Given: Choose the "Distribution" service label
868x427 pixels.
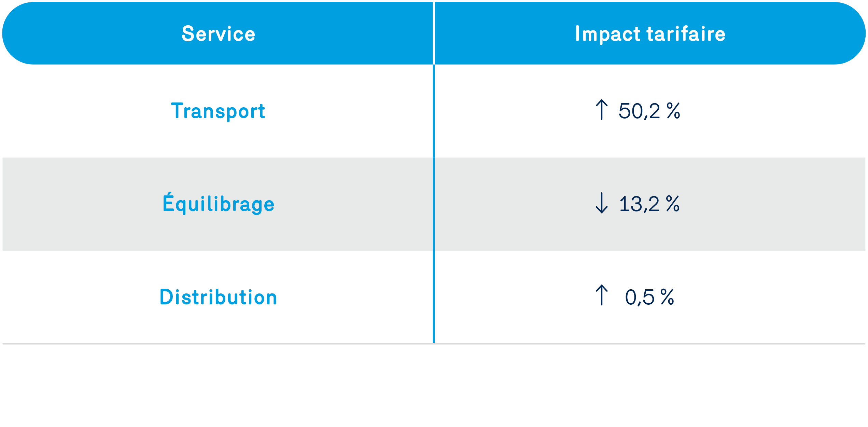Looking at the screenshot, I should coord(218,297).
